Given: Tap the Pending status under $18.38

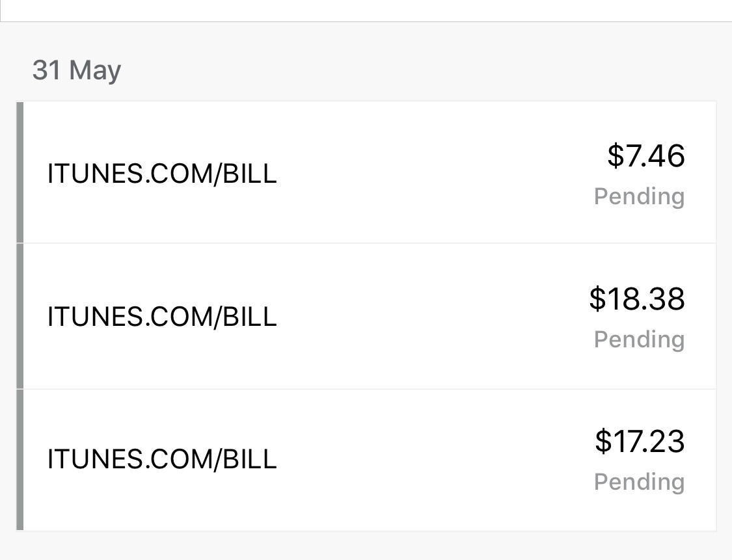Looking at the screenshot, I should [x=639, y=340].
